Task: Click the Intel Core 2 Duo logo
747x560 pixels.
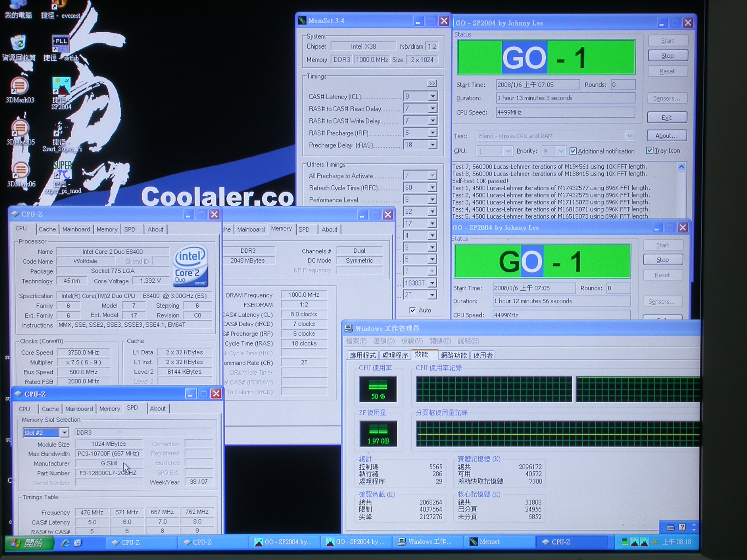Action: point(190,266)
